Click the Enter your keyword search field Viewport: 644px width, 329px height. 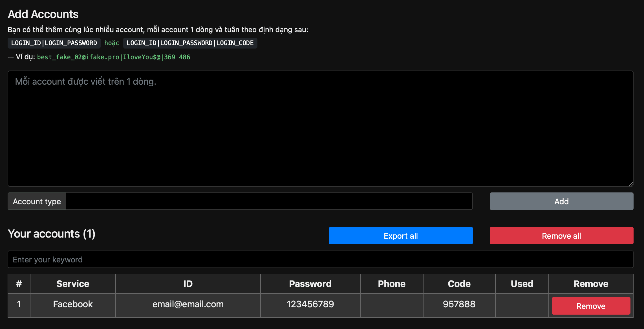[x=320, y=259]
